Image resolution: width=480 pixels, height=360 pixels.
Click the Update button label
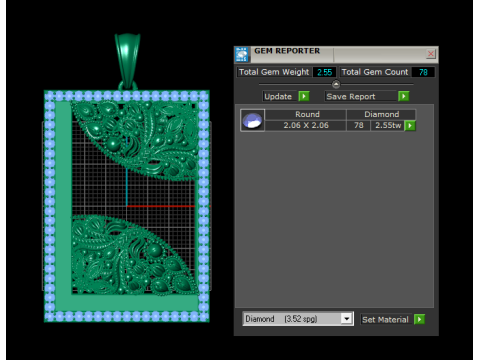[278, 96]
